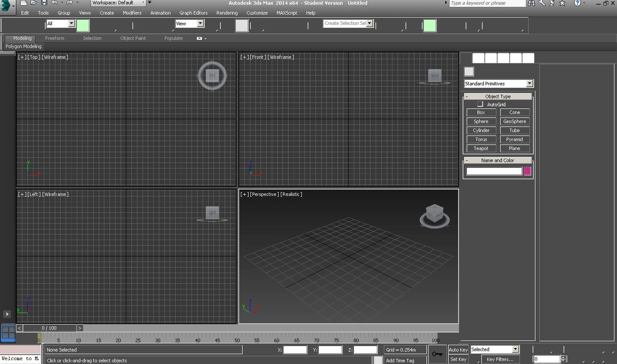This screenshot has height=364, width=617.
Task: Click the viewport layout icon beside the timeline
Action: 8,332
